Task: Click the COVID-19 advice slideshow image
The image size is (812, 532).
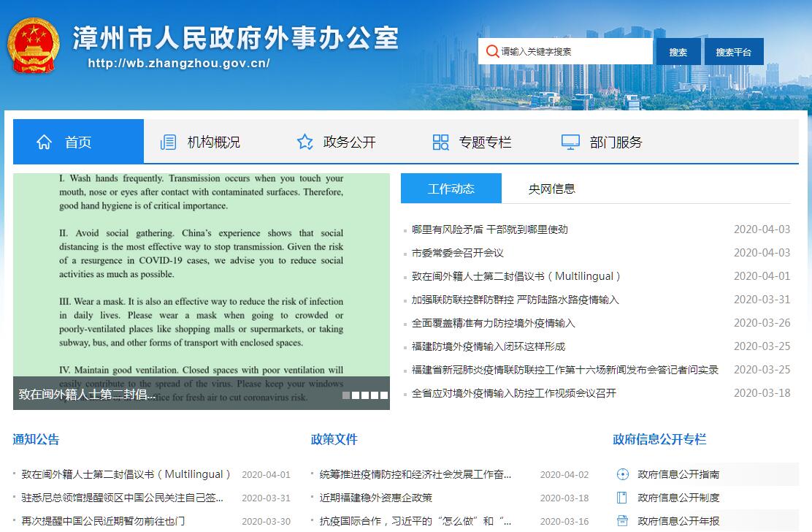Action: coord(201,278)
